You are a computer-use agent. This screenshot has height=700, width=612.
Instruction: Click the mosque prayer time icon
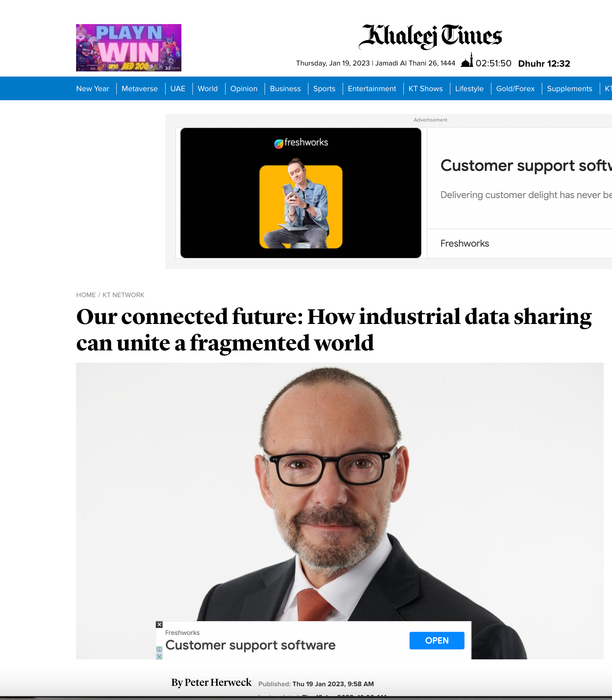point(467,60)
